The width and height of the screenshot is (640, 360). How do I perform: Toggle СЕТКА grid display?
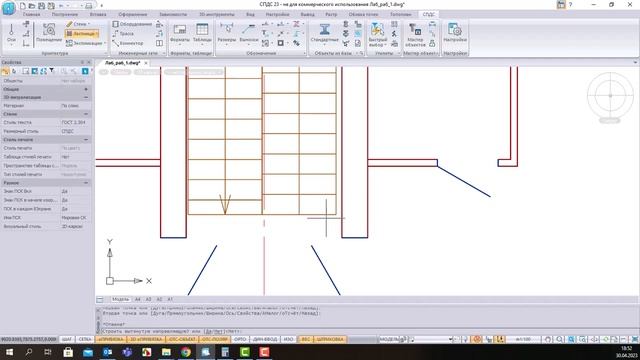click(84, 339)
